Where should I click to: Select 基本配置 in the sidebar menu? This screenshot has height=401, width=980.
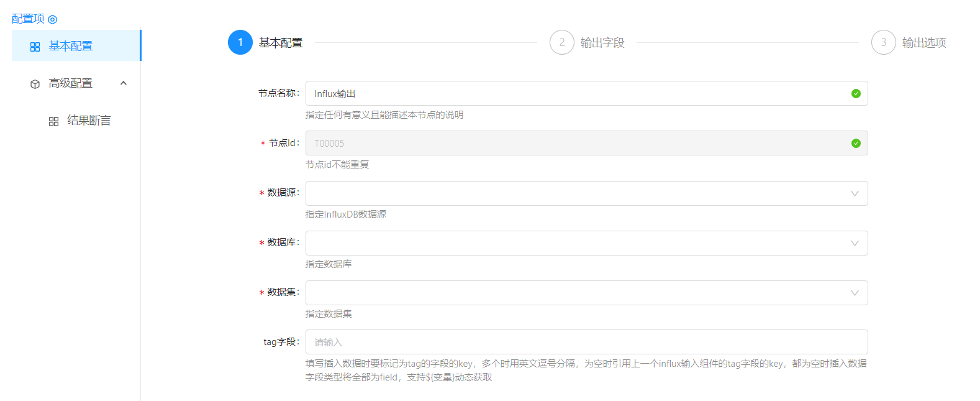71,46
